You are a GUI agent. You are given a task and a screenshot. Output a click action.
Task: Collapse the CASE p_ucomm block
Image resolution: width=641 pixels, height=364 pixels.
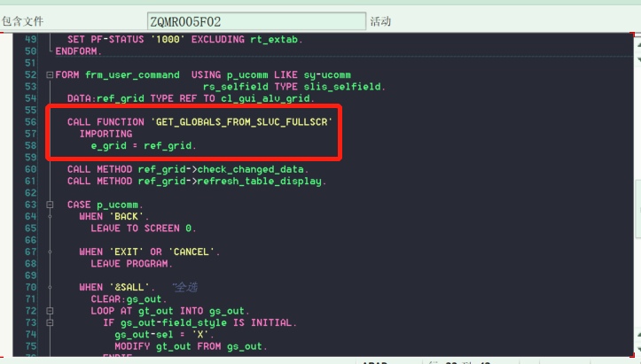tap(50, 205)
